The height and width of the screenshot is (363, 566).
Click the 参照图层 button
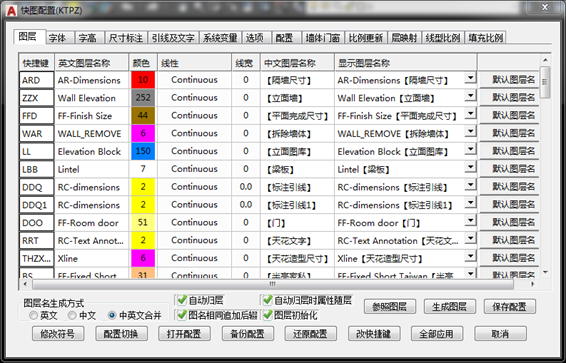tap(390, 307)
